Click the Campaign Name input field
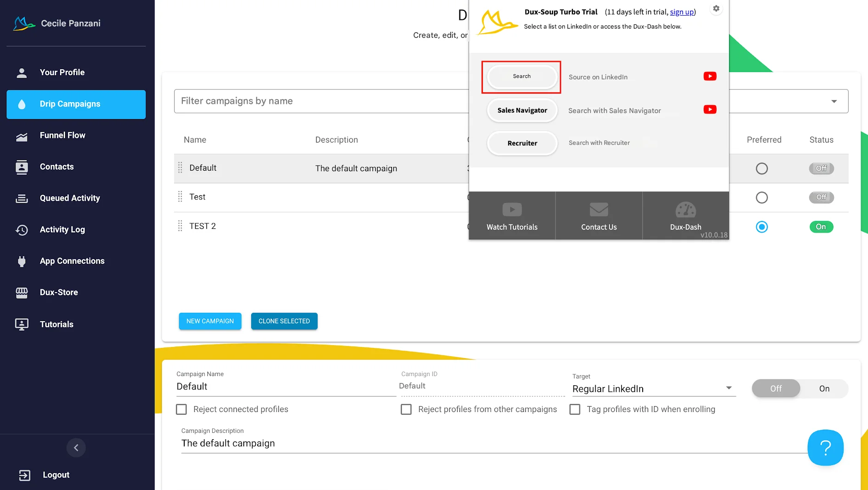This screenshot has width=868, height=490. [286, 387]
